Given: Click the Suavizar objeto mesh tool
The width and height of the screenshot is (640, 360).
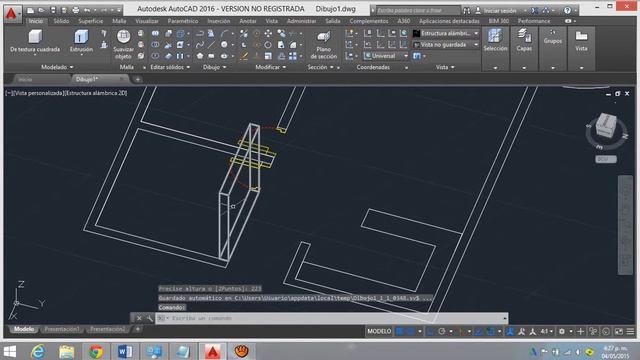Looking at the screenshot, I should (x=123, y=44).
